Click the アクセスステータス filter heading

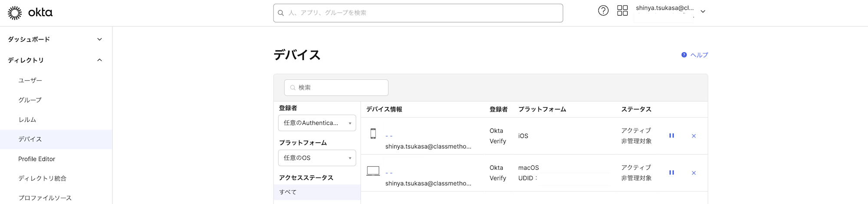[306, 178]
